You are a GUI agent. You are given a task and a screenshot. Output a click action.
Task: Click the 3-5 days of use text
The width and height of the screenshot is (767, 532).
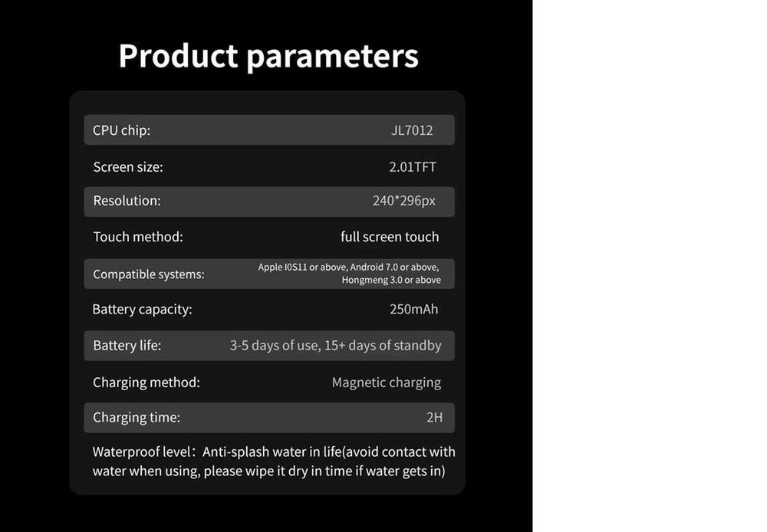(274, 346)
